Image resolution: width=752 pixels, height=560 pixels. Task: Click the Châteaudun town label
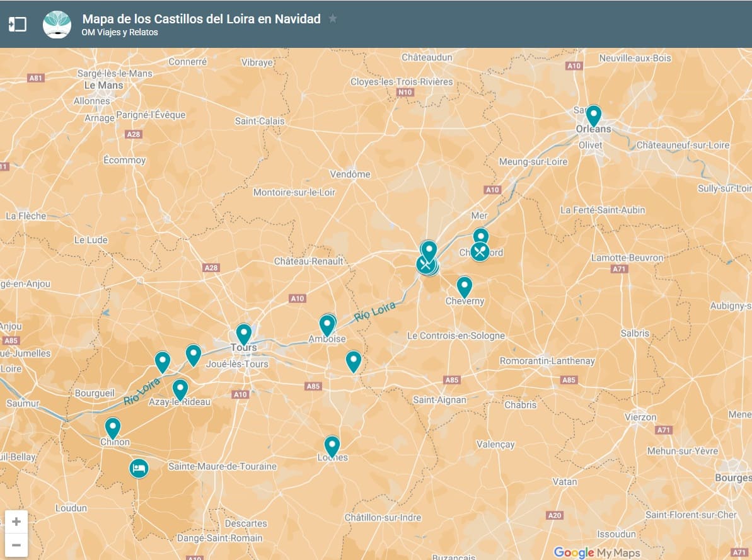427,57
